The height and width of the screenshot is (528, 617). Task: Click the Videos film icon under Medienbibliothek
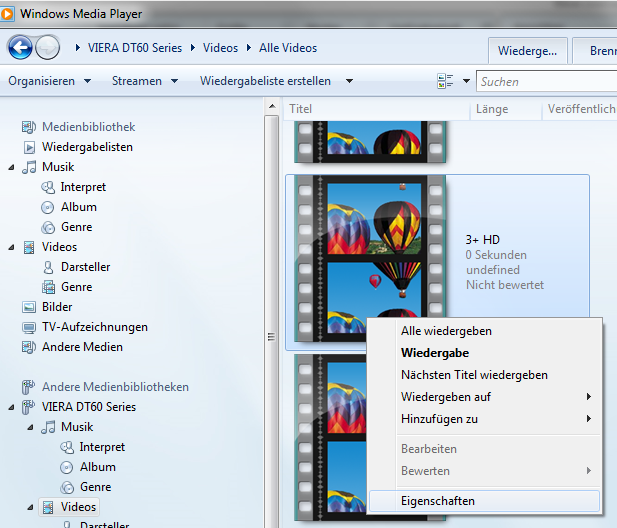coord(29,247)
